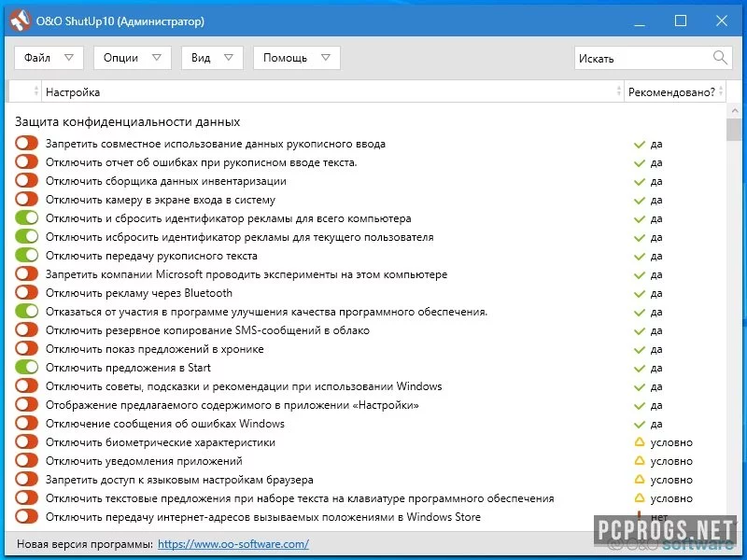
Task: Click green checkmark for login screen camera row
Action: 640,201
